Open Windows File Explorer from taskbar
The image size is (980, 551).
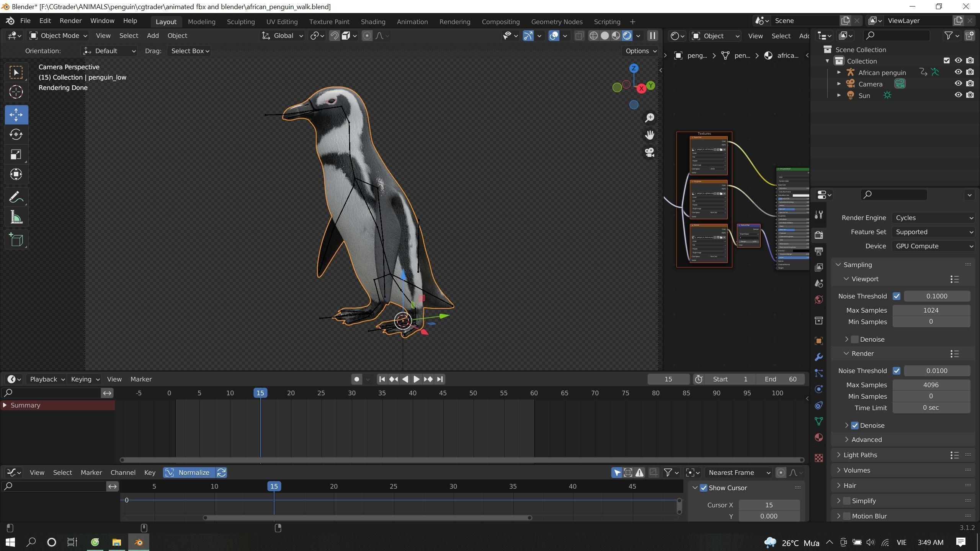coord(116,542)
